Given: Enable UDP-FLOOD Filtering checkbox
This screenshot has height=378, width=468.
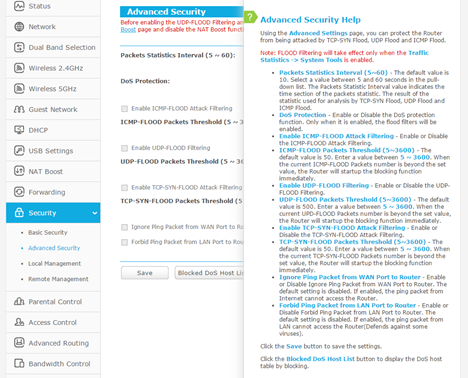Looking at the screenshot, I should point(124,148).
